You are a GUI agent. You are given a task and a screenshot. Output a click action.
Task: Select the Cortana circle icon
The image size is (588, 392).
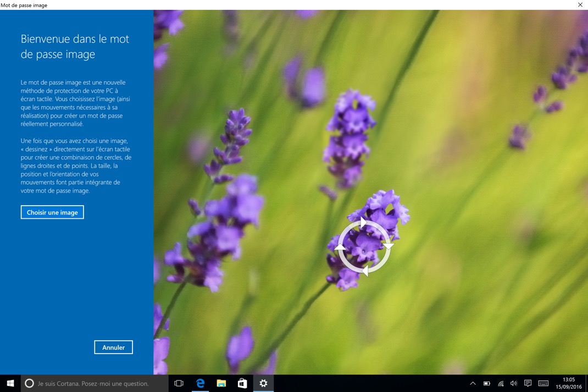tap(29, 383)
